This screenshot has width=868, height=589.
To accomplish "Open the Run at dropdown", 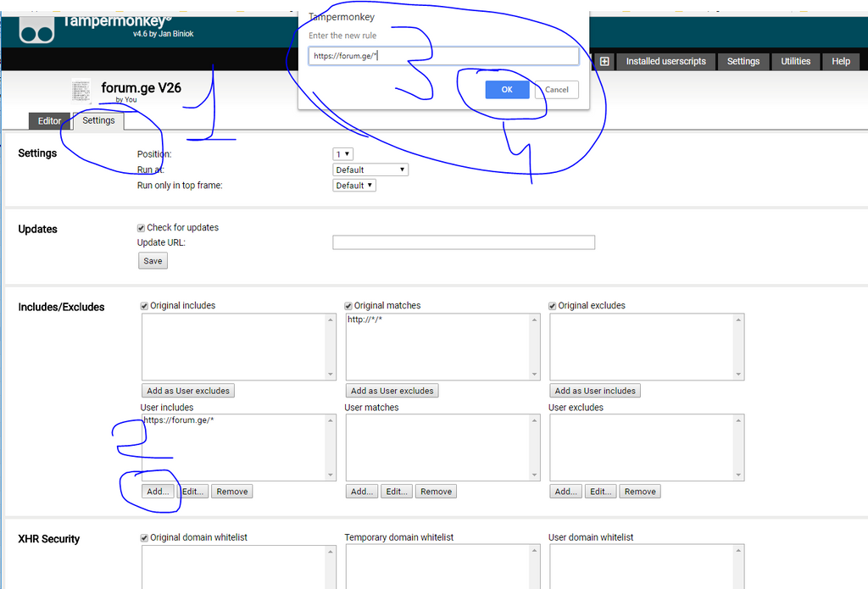I will point(370,169).
